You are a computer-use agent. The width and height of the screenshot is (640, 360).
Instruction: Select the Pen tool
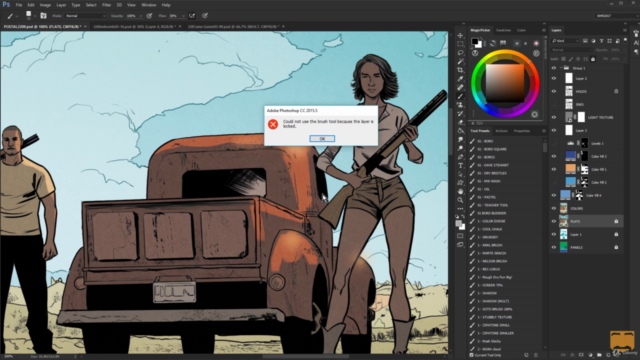coord(460,157)
